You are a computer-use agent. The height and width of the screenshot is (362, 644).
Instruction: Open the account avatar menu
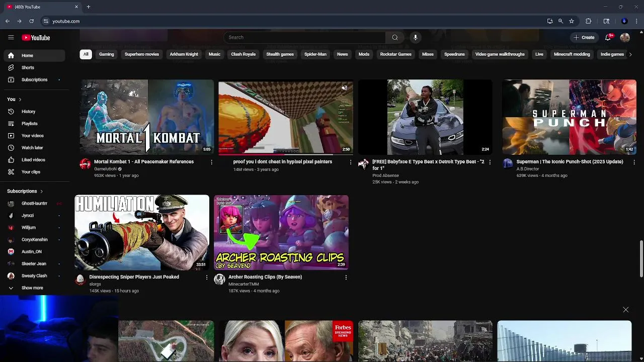[625, 38]
